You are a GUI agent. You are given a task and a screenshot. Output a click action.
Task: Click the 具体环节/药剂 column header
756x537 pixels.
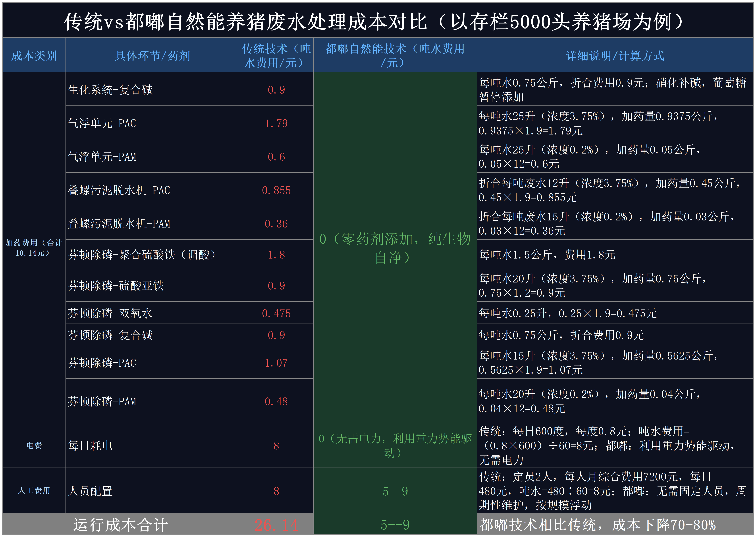[152, 56]
